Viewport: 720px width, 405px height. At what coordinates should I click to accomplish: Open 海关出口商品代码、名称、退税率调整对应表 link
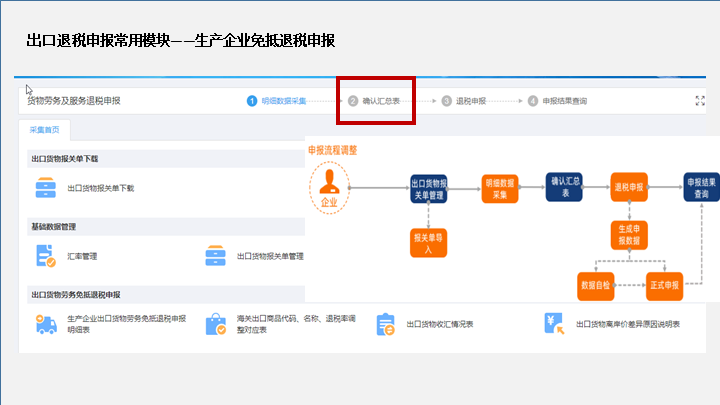(296, 324)
